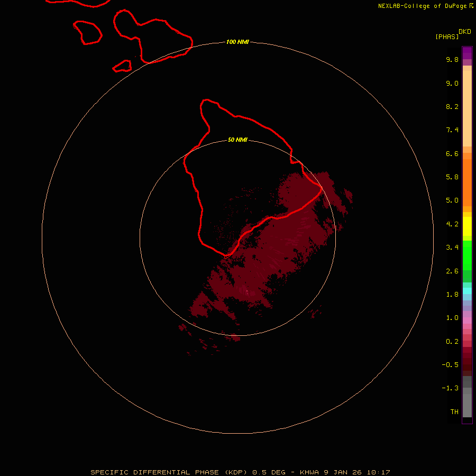
Task: Click the NEXLAB-College of DuPage credit text
Action: pos(422,6)
